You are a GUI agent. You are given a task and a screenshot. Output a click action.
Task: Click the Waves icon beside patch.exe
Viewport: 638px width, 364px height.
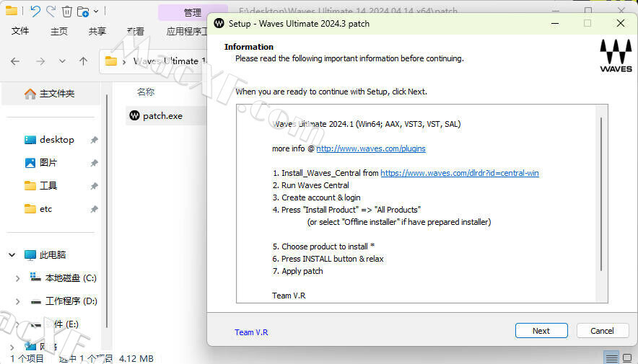click(134, 116)
